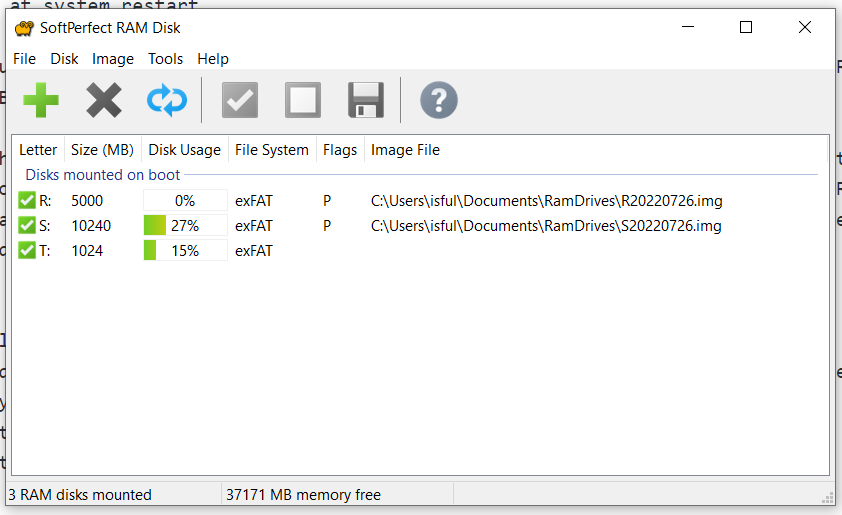
Task: Click exFAT in the R: row
Action: coord(254,201)
